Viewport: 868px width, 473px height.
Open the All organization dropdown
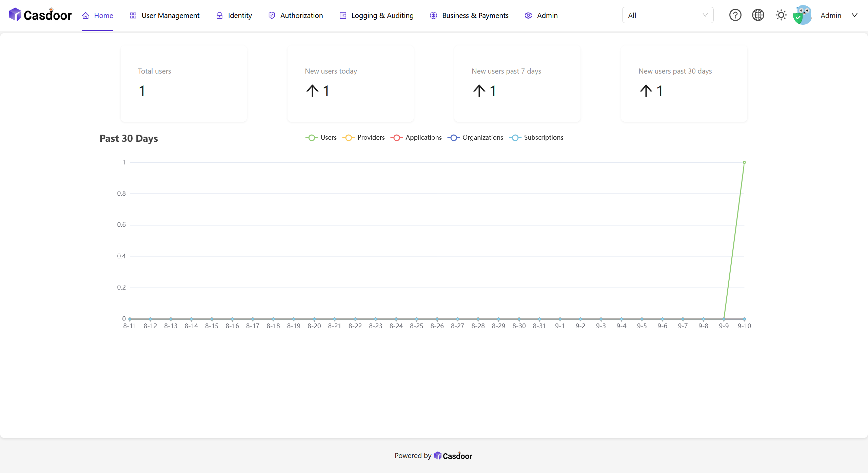[x=667, y=15]
